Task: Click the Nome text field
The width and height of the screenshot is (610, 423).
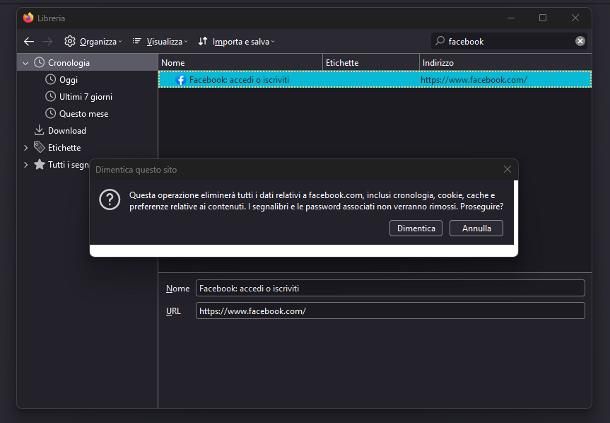Action: coord(390,288)
